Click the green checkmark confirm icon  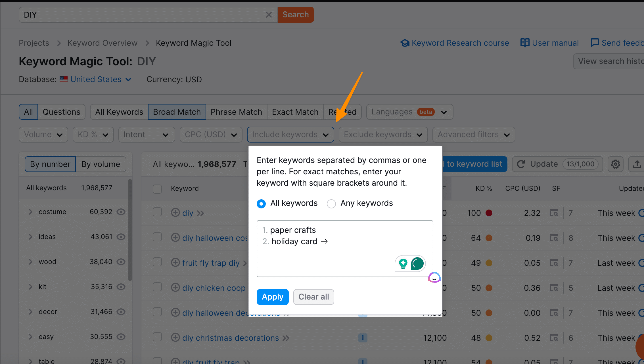click(x=417, y=263)
